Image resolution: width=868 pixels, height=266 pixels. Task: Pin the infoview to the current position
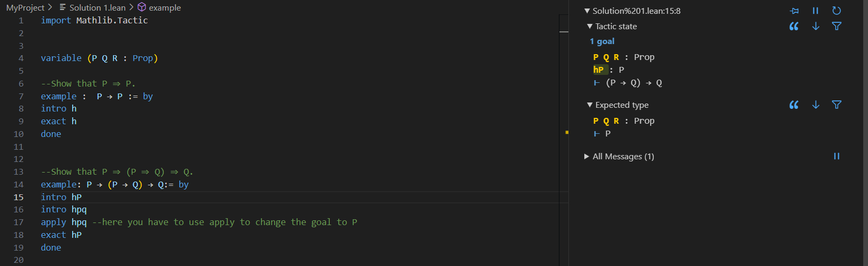(794, 11)
